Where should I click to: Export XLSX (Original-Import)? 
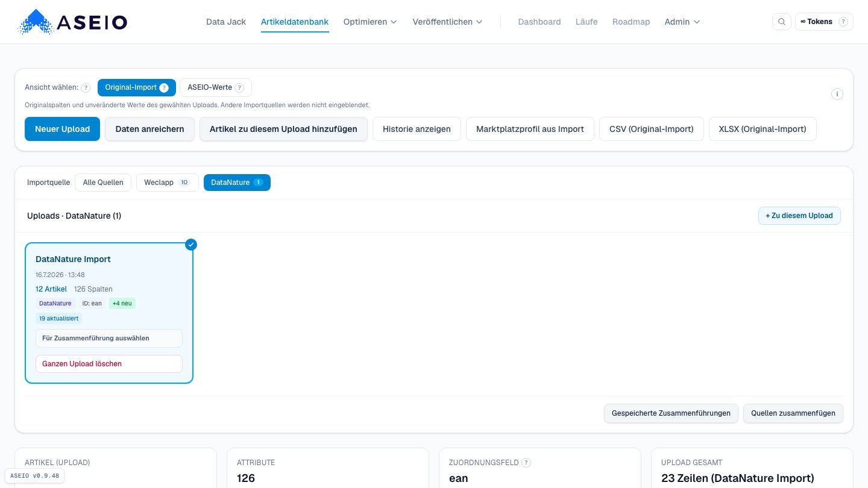763,129
